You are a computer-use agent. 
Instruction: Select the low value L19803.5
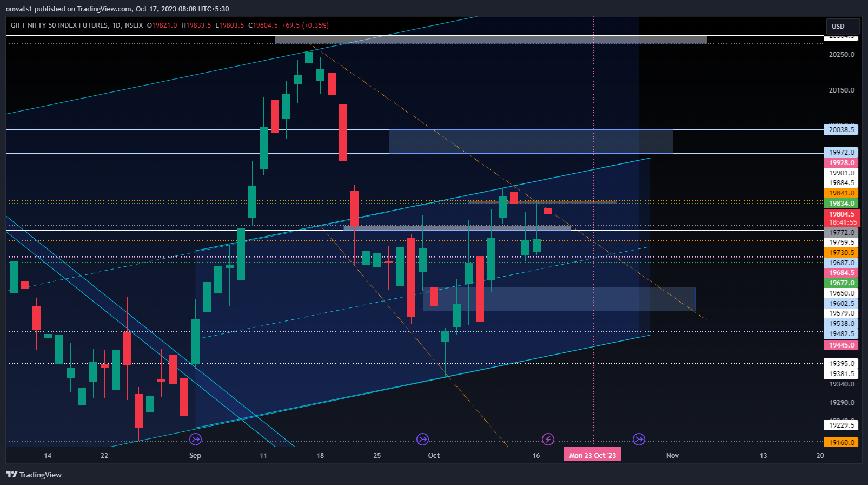[230, 25]
